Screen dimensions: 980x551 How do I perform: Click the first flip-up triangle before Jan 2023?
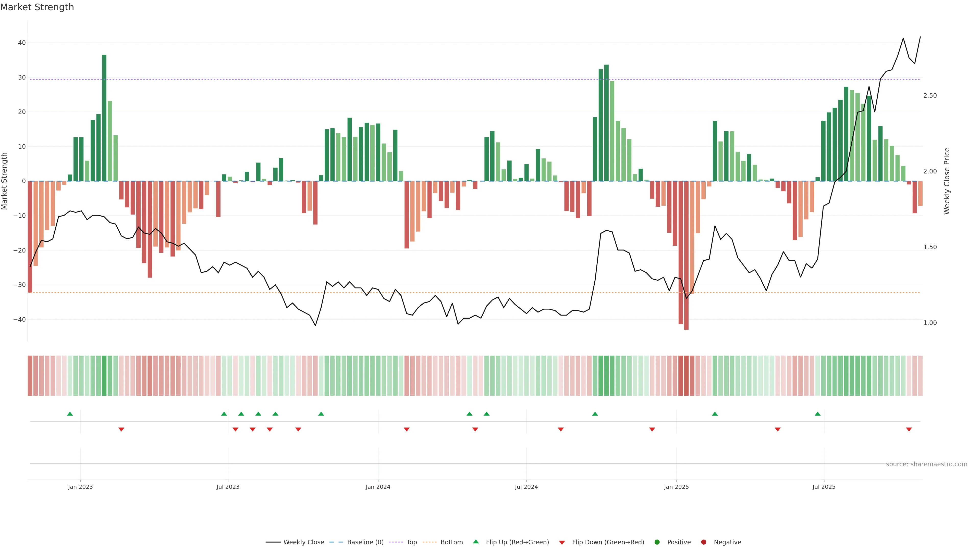point(70,414)
